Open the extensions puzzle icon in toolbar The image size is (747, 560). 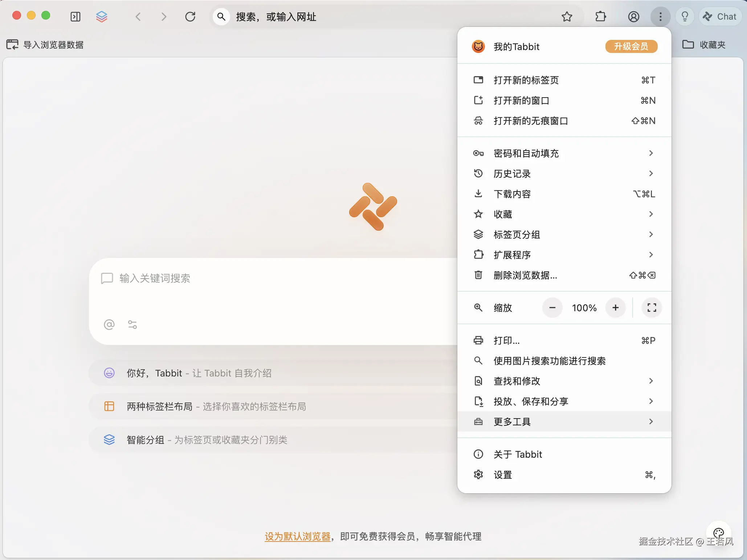[601, 17]
